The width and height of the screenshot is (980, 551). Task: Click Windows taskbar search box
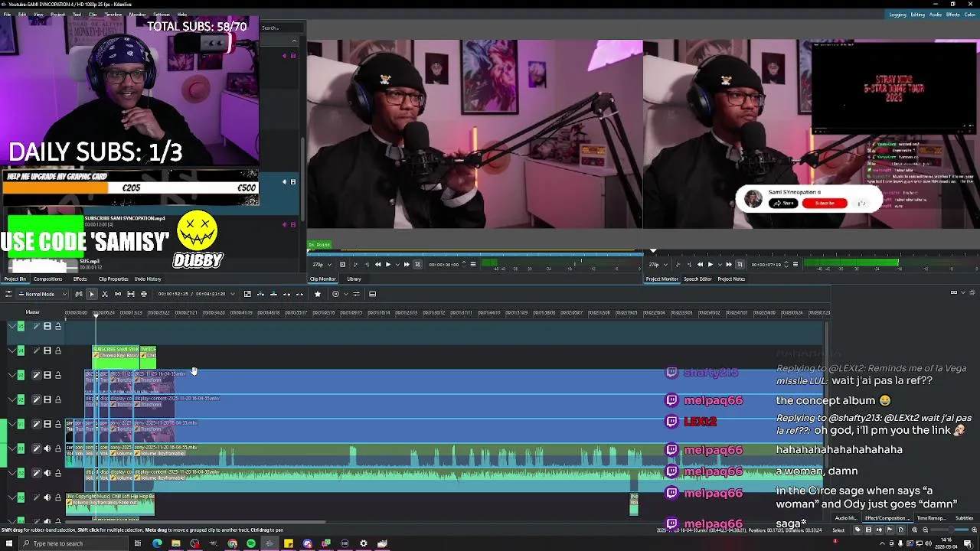click(x=73, y=543)
